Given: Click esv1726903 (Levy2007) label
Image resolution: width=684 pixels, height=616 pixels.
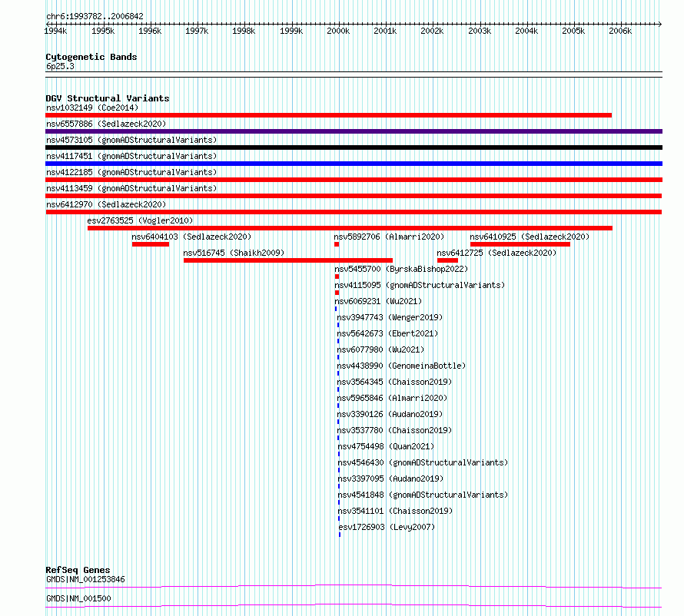Looking at the screenshot, I should [x=387, y=527].
